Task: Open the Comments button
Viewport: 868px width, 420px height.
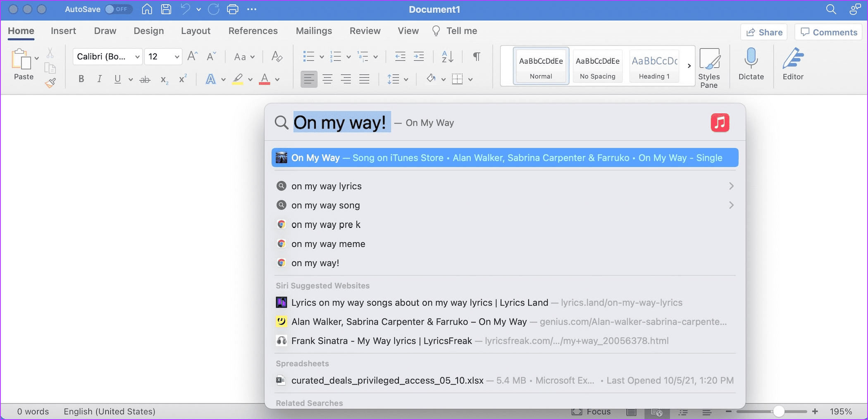Action: click(x=829, y=32)
